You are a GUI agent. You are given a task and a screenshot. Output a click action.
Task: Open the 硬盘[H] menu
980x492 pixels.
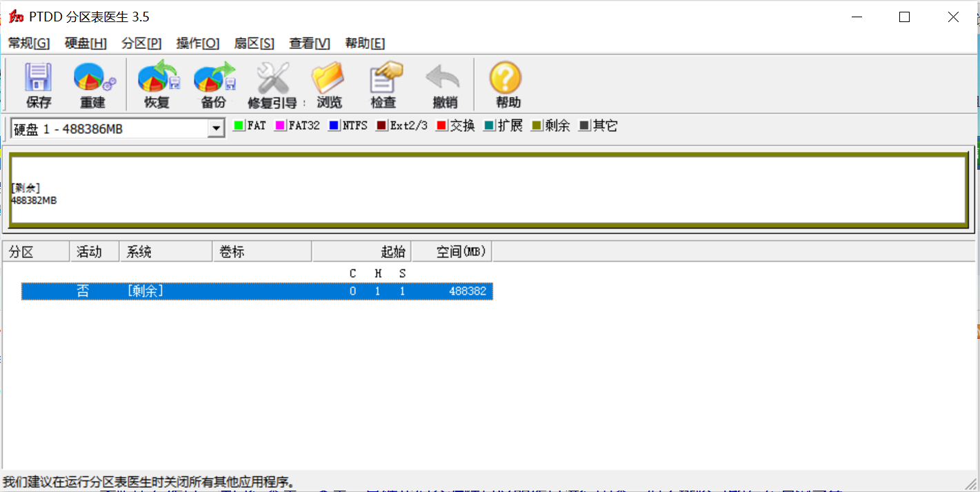tap(86, 43)
